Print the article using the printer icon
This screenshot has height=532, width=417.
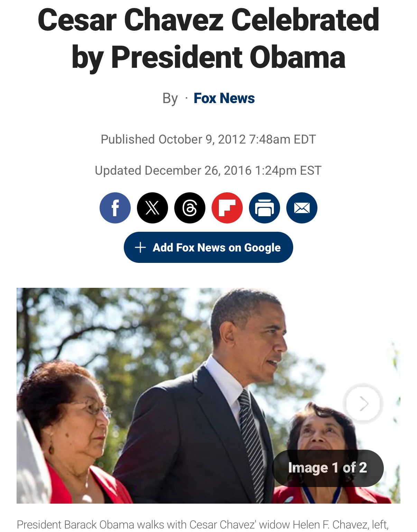click(265, 208)
